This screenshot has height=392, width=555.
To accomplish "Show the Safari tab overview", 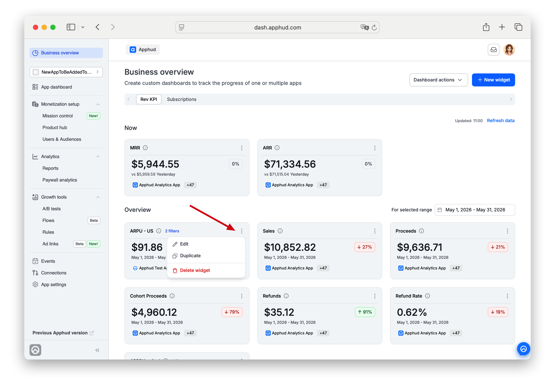I will click(519, 27).
